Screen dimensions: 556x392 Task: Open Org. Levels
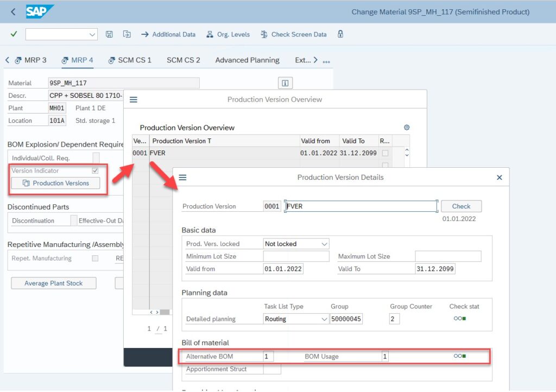228,34
